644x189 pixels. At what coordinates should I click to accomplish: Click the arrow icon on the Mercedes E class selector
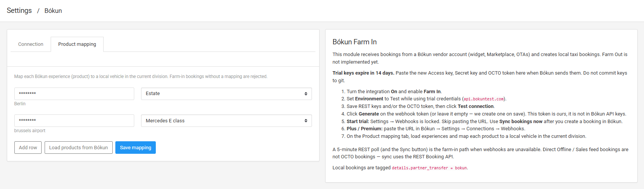tap(306, 120)
